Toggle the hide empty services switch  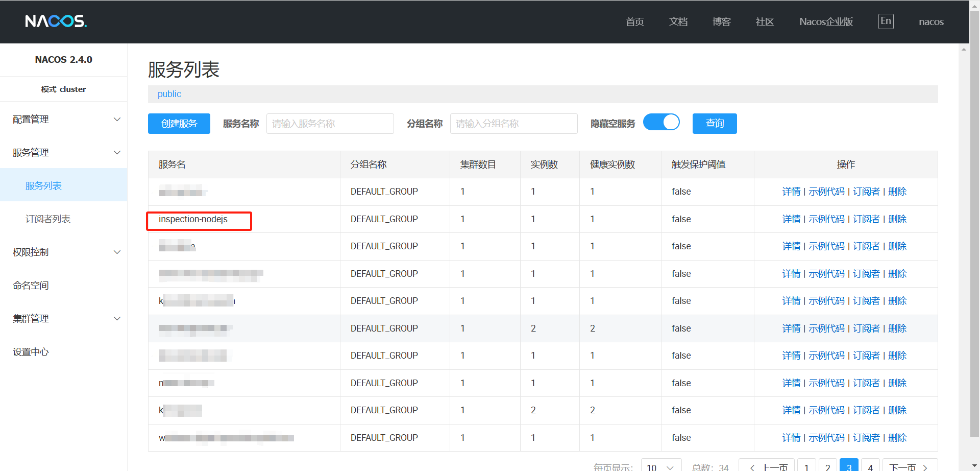[661, 123]
